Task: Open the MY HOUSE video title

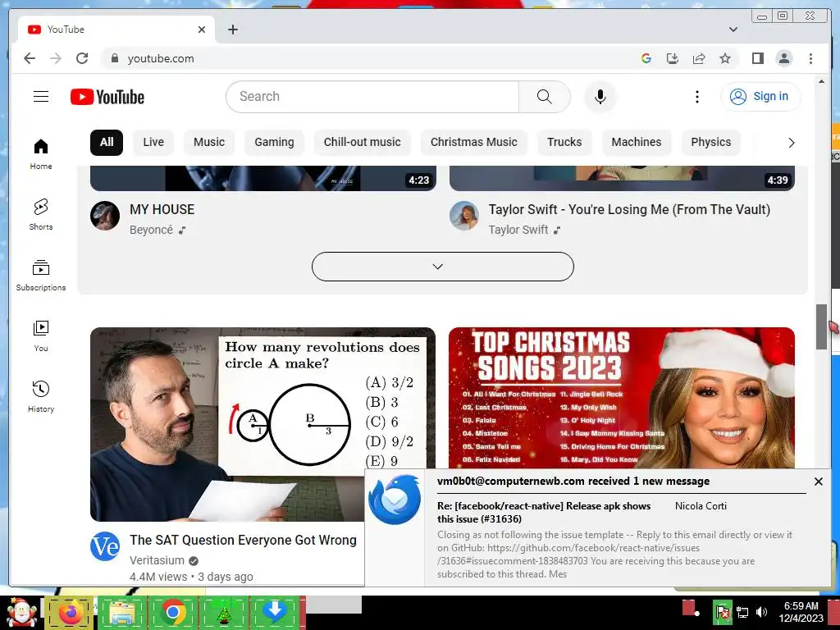Action: point(162,209)
